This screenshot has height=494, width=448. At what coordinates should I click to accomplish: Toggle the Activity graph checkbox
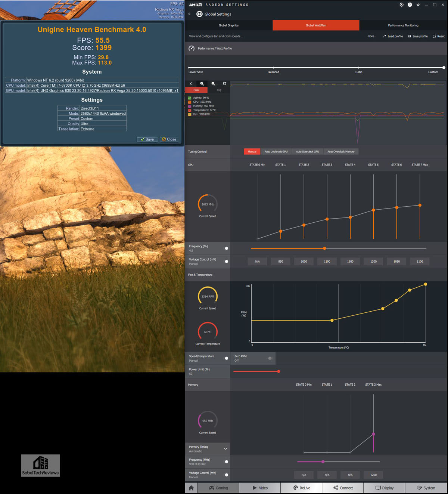(190, 98)
